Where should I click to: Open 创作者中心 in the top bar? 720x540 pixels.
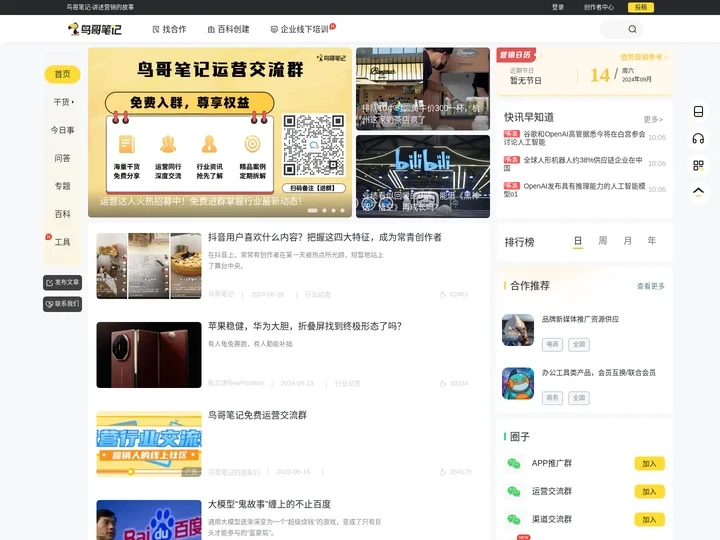pyautogui.click(x=598, y=7)
